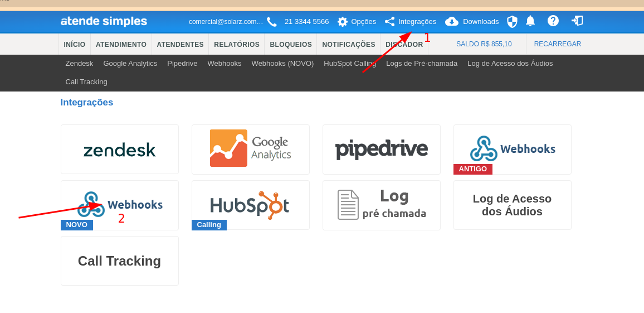Screen dimensions: 644x313
Task: Click the Integrações page heading
Action: click(87, 103)
